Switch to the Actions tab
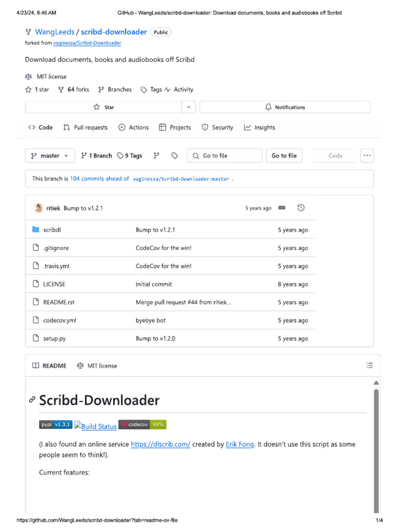 [134, 128]
